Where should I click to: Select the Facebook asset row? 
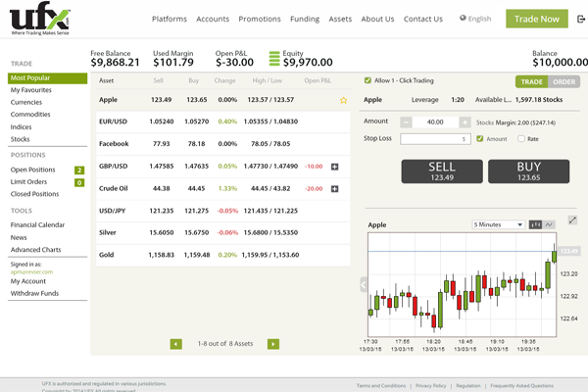(x=223, y=144)
